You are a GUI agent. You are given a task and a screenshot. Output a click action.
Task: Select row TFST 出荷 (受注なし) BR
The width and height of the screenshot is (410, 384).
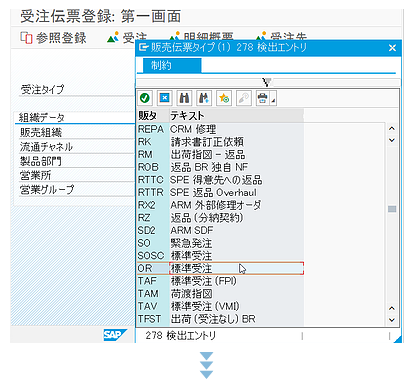click(220, 319)
